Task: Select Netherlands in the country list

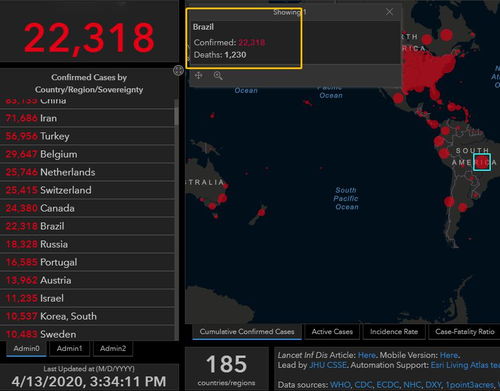Action: (x=87, y=172)
